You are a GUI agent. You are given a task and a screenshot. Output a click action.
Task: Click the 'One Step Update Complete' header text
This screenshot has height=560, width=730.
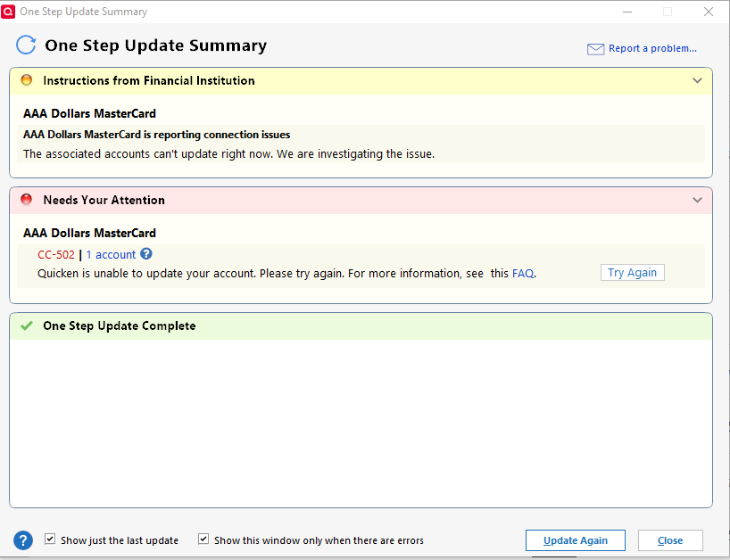pos(120,326)
